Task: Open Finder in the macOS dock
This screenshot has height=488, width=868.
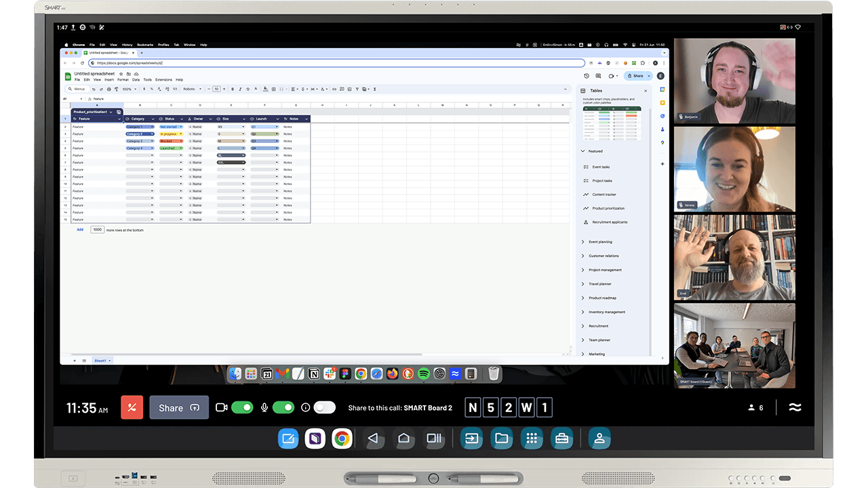Action: click(x=235, y=373)
